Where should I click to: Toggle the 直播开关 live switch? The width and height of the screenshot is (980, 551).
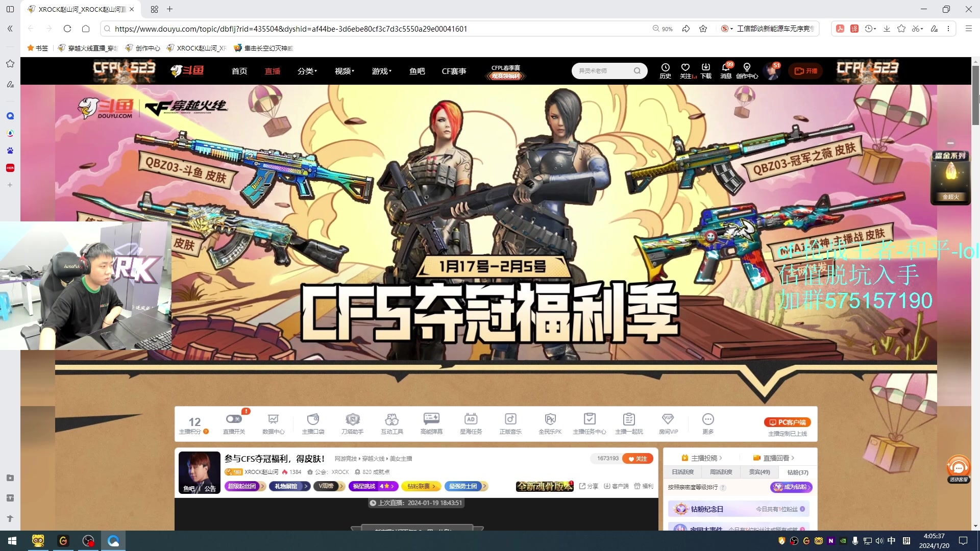pos(234,419)
